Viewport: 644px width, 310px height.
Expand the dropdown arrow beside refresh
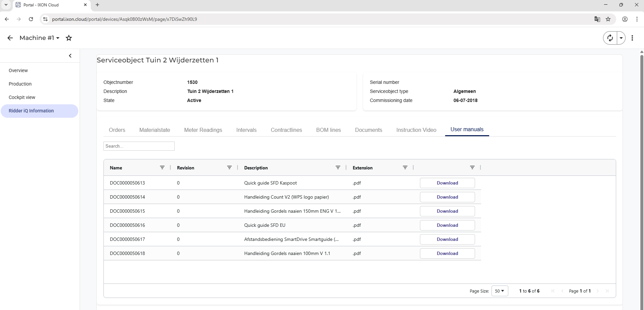621,38
